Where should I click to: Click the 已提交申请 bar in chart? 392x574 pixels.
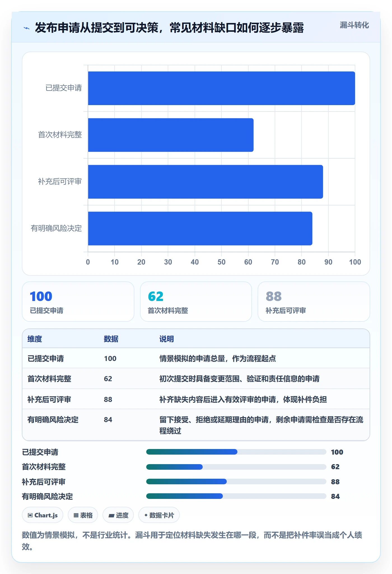click(221, 88)
